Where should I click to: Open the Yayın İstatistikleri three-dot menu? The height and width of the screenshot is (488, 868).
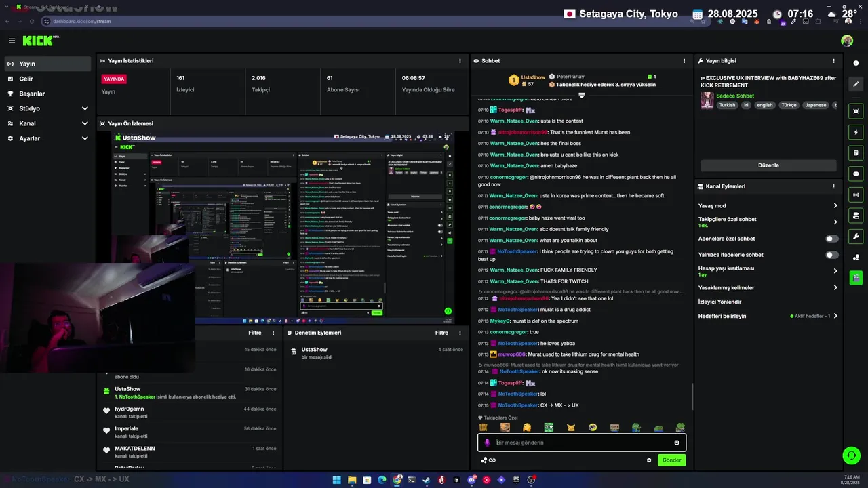460,61
